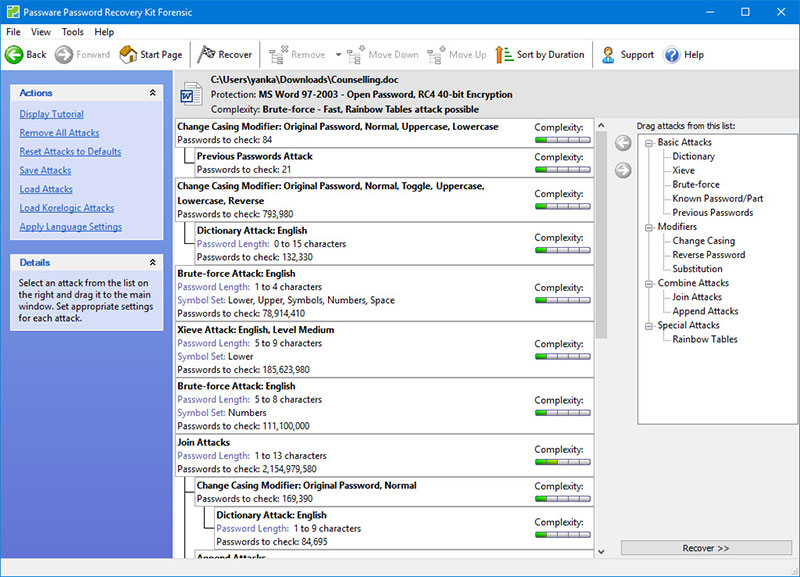Click Remove All Attacks link
Image resolution: width=800 pixels, height=577 pixels.
(59, 133)
